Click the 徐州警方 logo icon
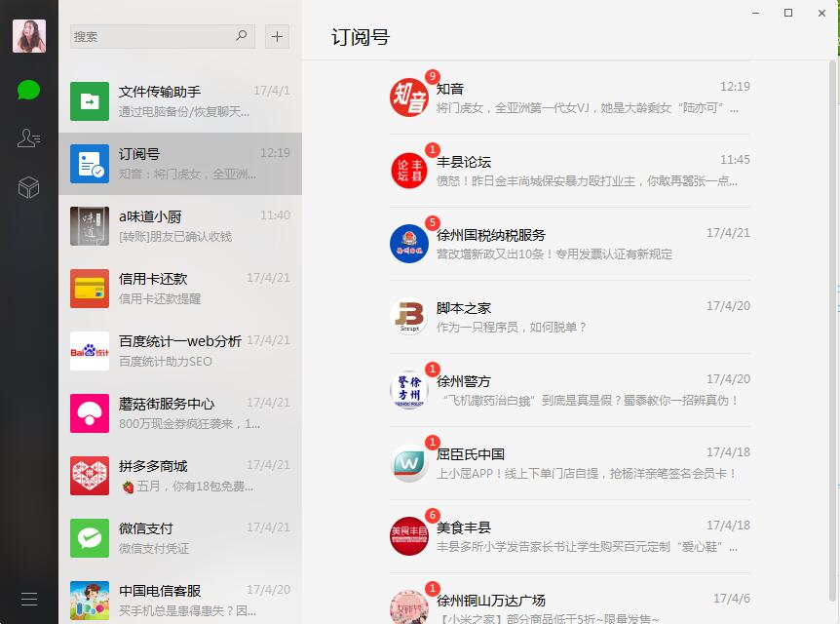 408,390
